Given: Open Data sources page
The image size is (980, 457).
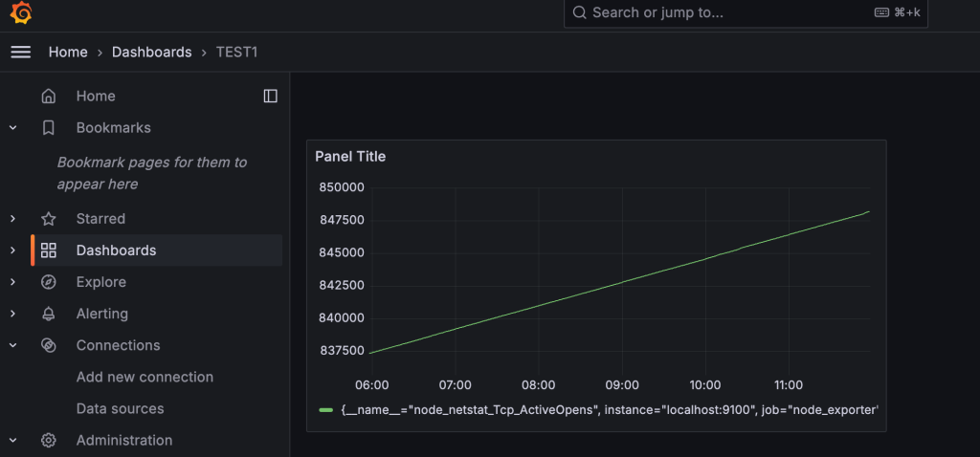Looking at the screenshot, I should 120,409.
